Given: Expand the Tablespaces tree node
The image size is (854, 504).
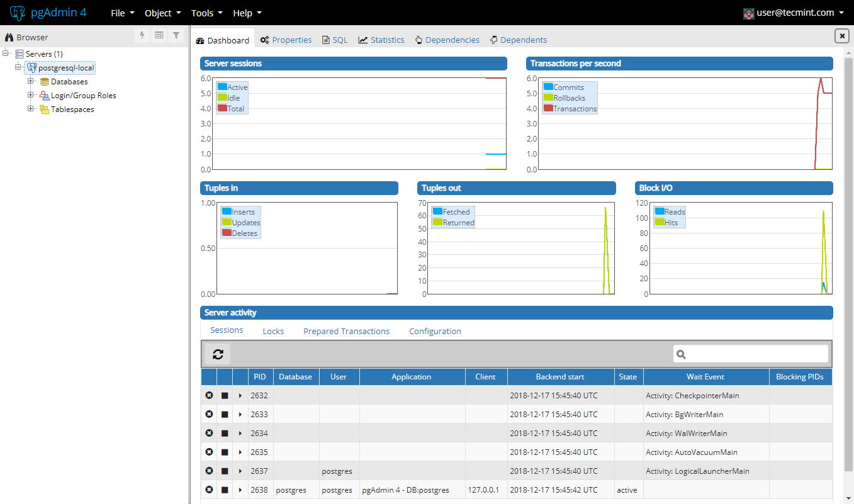Looking at the screenshot, I should click(x=30, y=109).
